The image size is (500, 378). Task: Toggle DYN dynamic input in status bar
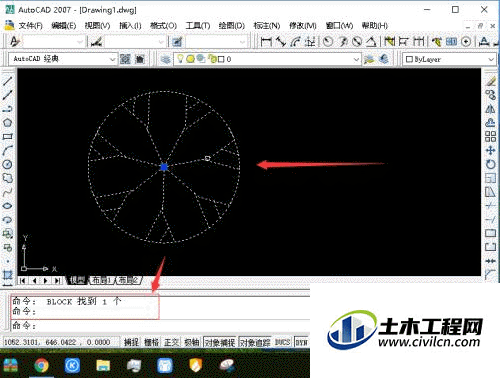click(x=301, y=342)
